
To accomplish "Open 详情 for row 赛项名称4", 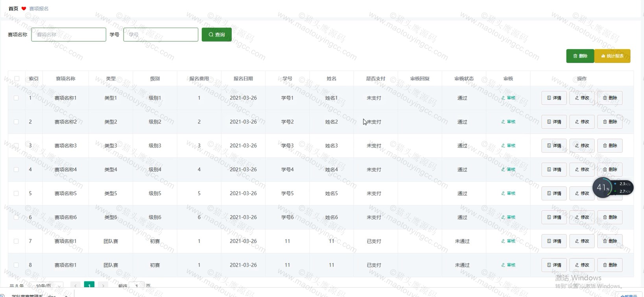I will click(x=554, y=169).
